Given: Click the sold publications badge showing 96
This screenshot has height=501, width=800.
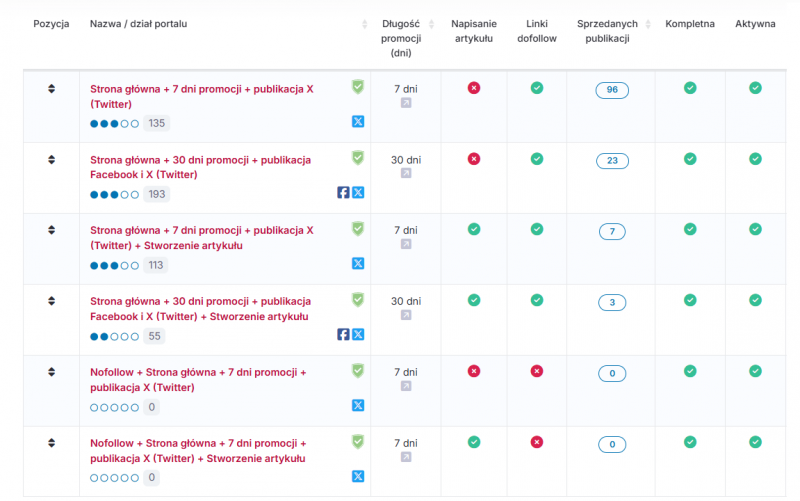Looking at the screenshot, I should pos(612,90).
